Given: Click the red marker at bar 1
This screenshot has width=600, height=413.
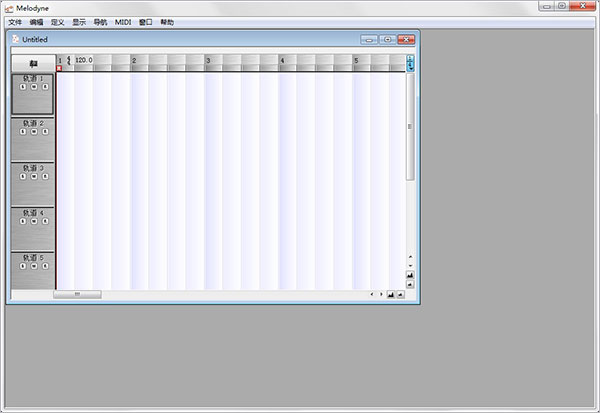Looking at the screenshot, I should 59,68.
